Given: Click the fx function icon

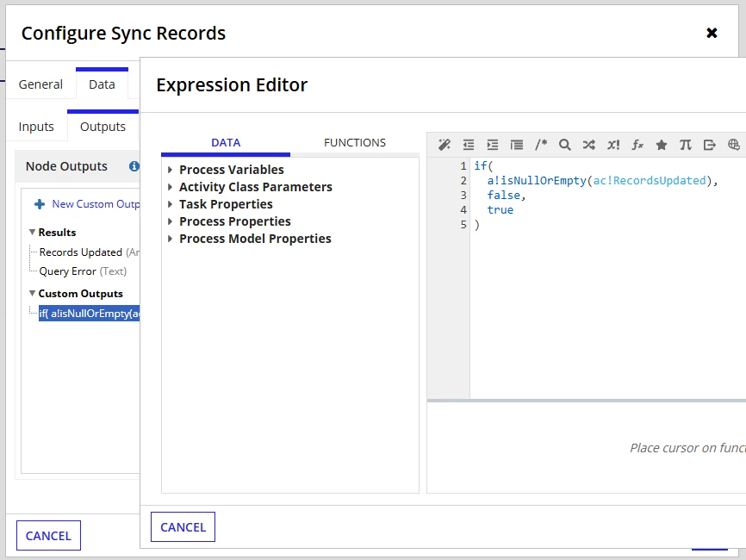Looking at the screenshot, I should pyautogui.click(x=637, y=145).
